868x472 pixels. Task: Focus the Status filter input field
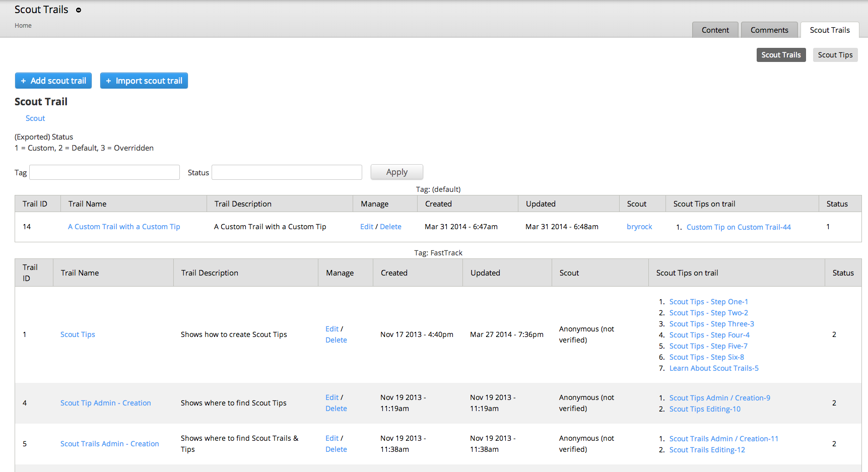click(287, 172)
